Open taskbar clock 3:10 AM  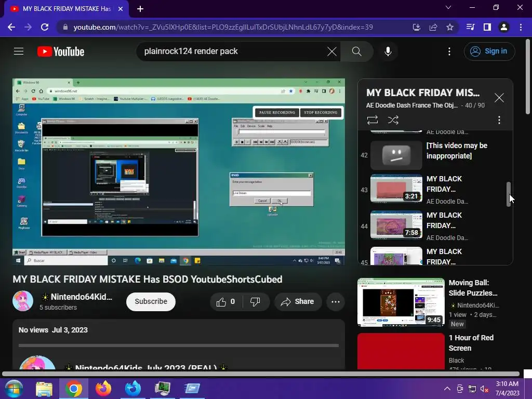click(x=507, y=389)
